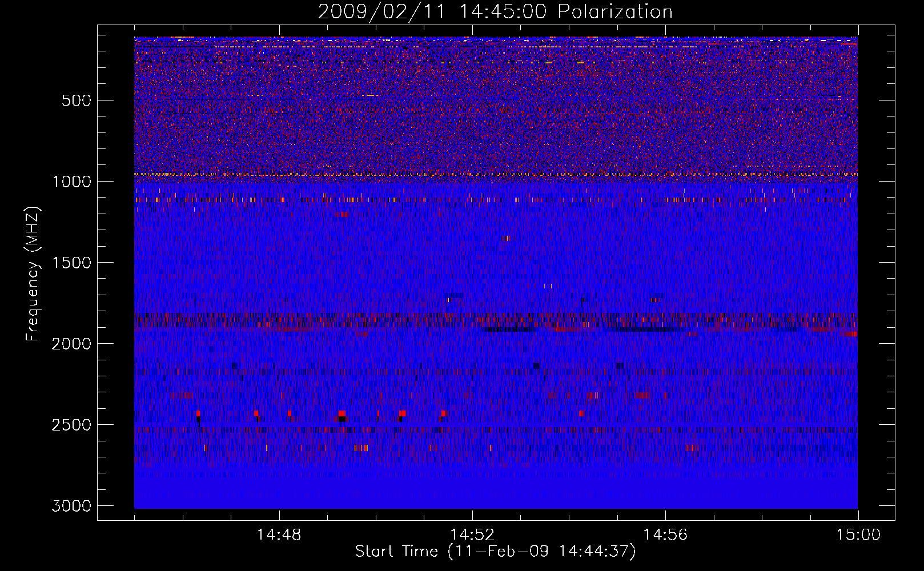Click the 2000 frequency tick label
This screenshot has width=924, height=571.
pos(71,344)
